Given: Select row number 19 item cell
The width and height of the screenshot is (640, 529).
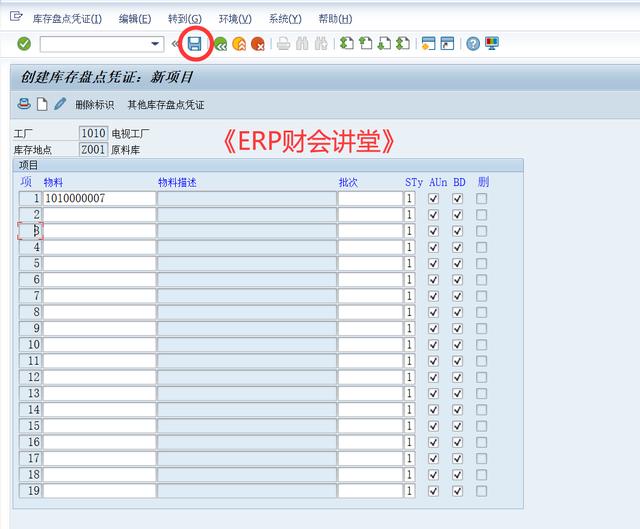Looking at the screenshot, I should [31, 491].
